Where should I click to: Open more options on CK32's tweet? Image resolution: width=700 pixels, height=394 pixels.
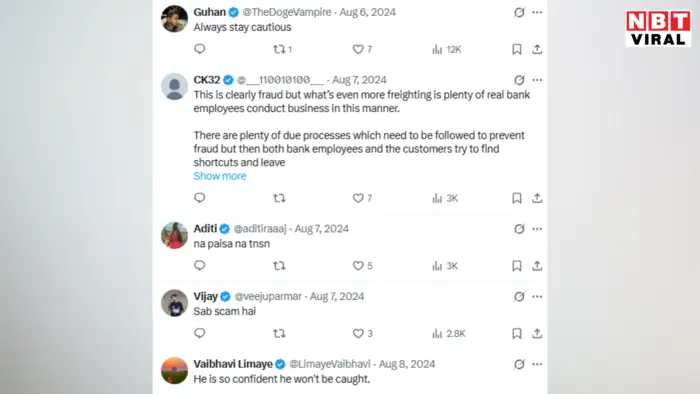pyautogui.click(x=537, y=80)
